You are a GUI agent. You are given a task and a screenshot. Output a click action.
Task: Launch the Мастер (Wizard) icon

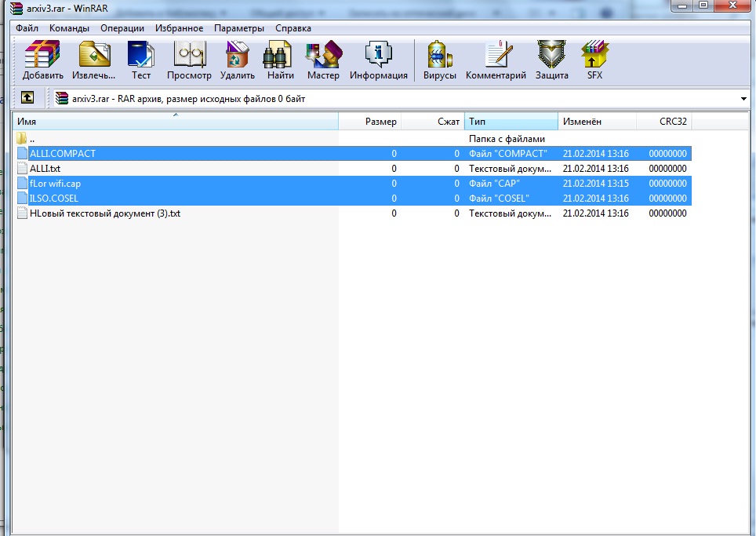(x=324, y=54)
